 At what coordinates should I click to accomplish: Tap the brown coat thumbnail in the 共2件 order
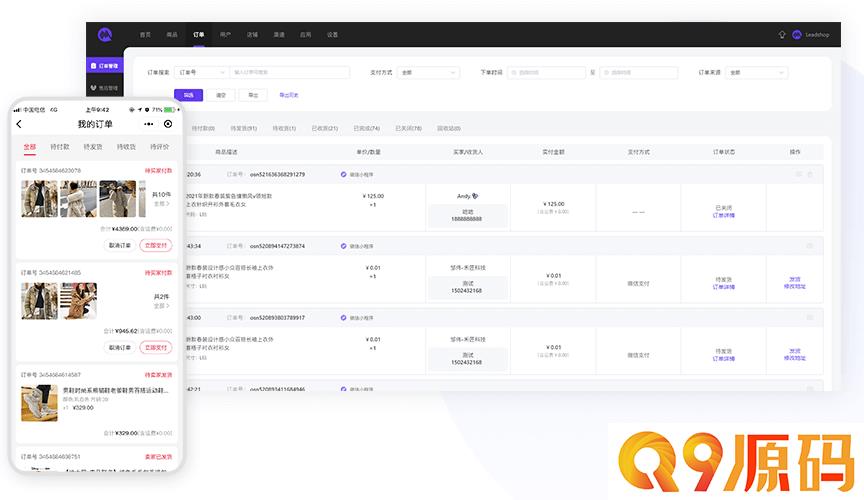point(79,301)
